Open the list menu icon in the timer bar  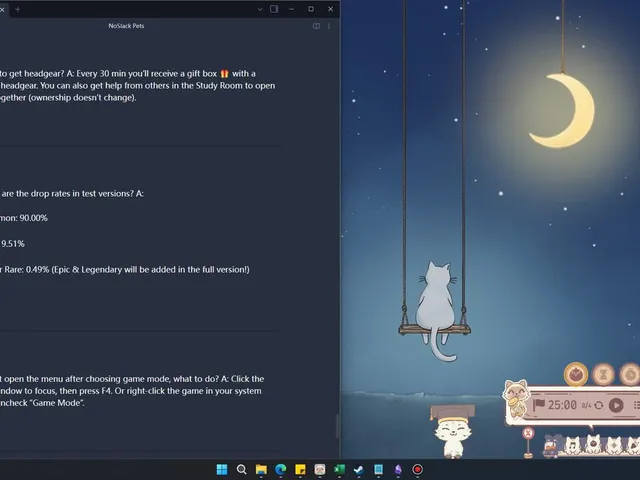(x=636, y=405)
